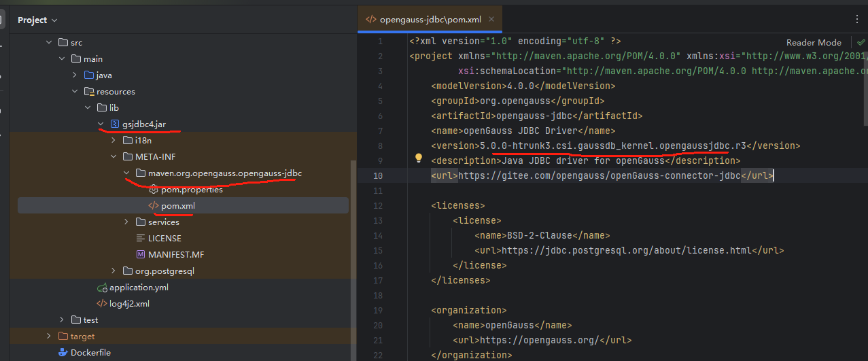Collapse the resources folder chevron

[x=75, y=91]
